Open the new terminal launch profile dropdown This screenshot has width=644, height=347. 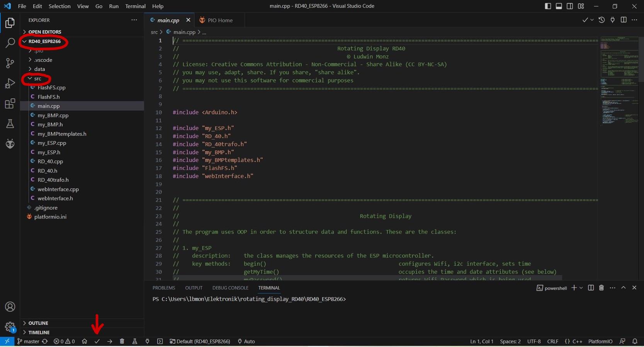[x=581, y=288]
